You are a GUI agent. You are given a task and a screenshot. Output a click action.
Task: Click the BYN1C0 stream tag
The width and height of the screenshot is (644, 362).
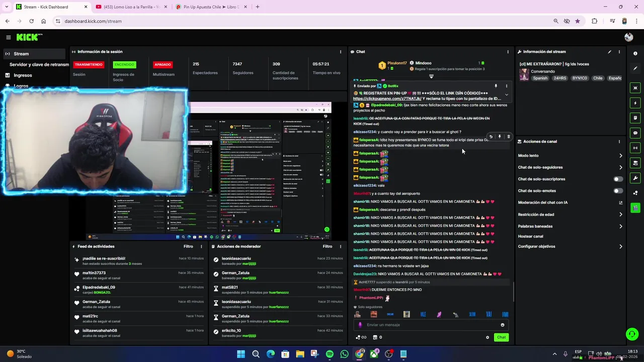[x=580, y=78]
